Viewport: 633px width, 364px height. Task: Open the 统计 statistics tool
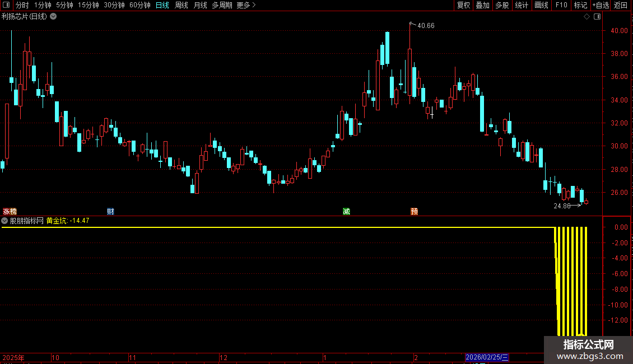click(x=522, y=5)
